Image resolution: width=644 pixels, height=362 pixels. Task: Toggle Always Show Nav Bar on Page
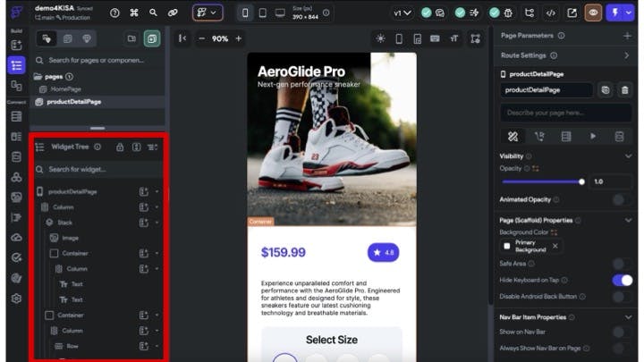coord(622,349)
